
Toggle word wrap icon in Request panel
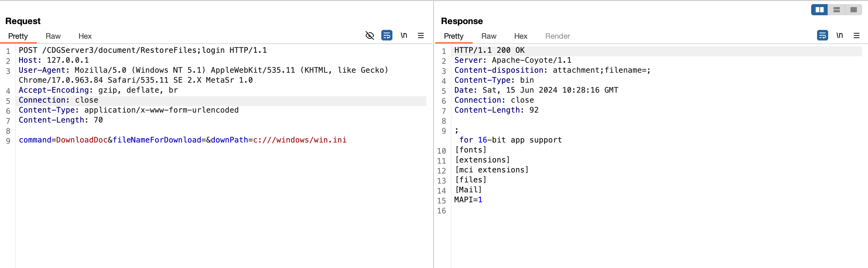click(x=387, y=35)
